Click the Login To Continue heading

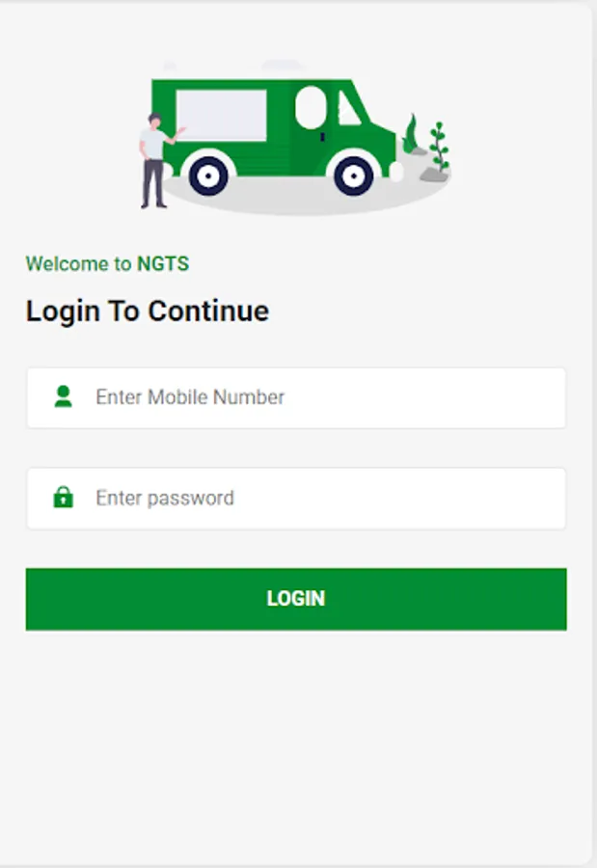148,312
